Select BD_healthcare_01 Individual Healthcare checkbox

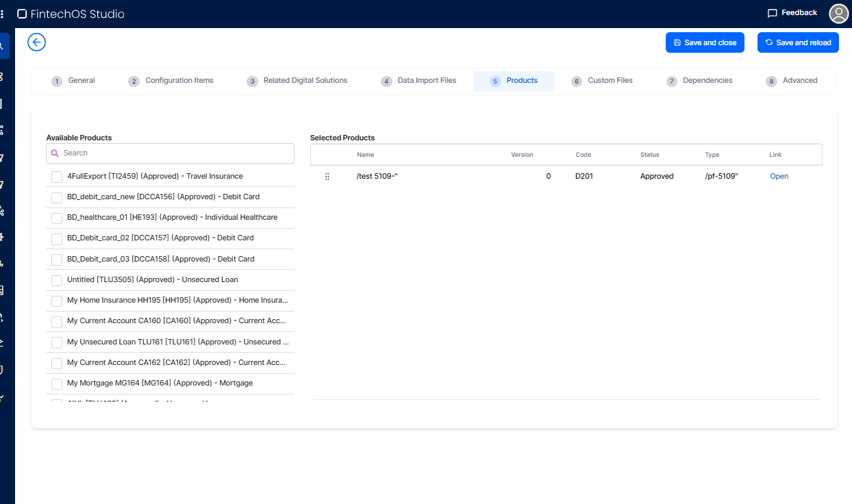click(57, 218)
